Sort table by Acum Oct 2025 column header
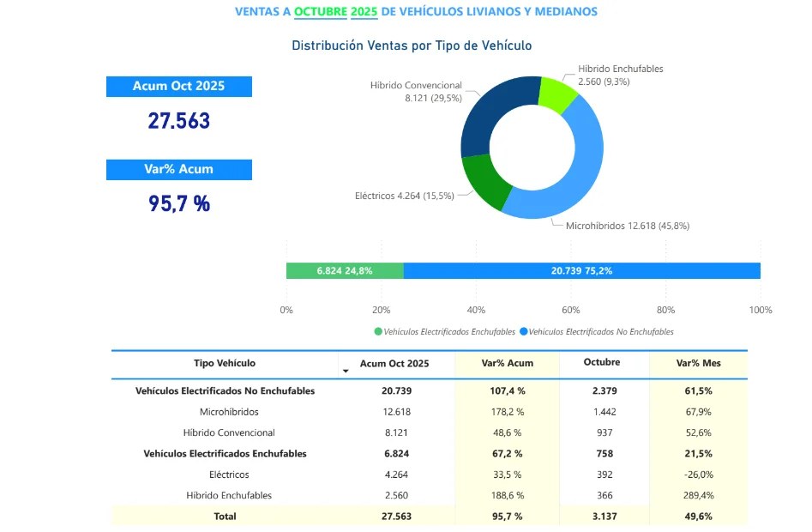This screenshot has width=812, height=532. [x=395, y=363]
